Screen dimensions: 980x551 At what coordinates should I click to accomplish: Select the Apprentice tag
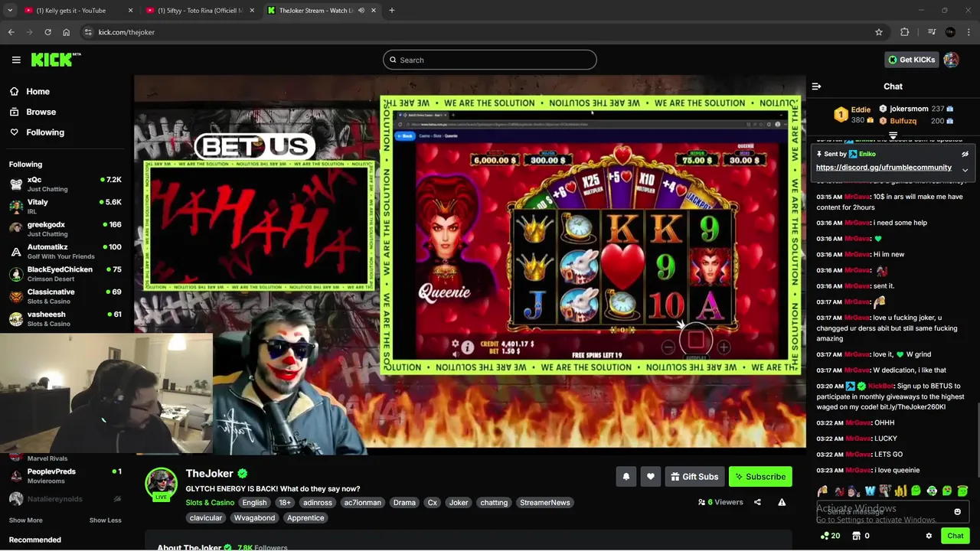click(305, 518)
